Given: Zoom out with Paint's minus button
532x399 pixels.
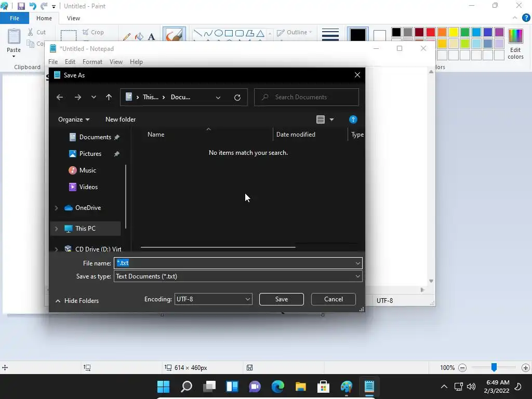Looking at the screenshot, I should 462,368.
